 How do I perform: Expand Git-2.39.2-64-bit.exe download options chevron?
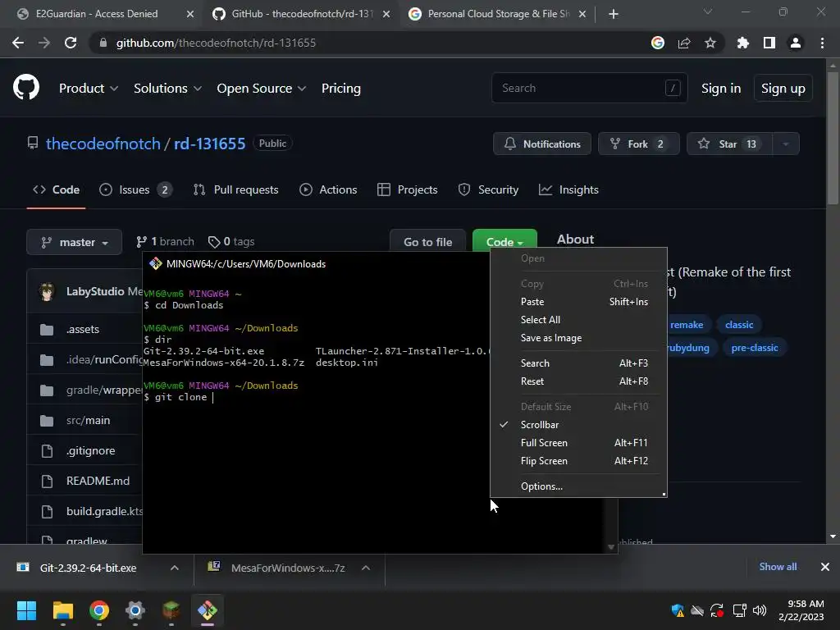click(x=175, y=568)
